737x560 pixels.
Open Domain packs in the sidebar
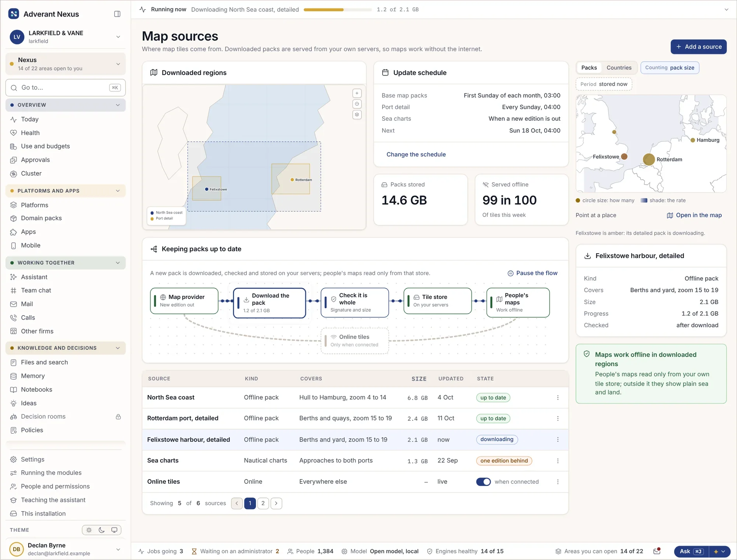[66, 218]
